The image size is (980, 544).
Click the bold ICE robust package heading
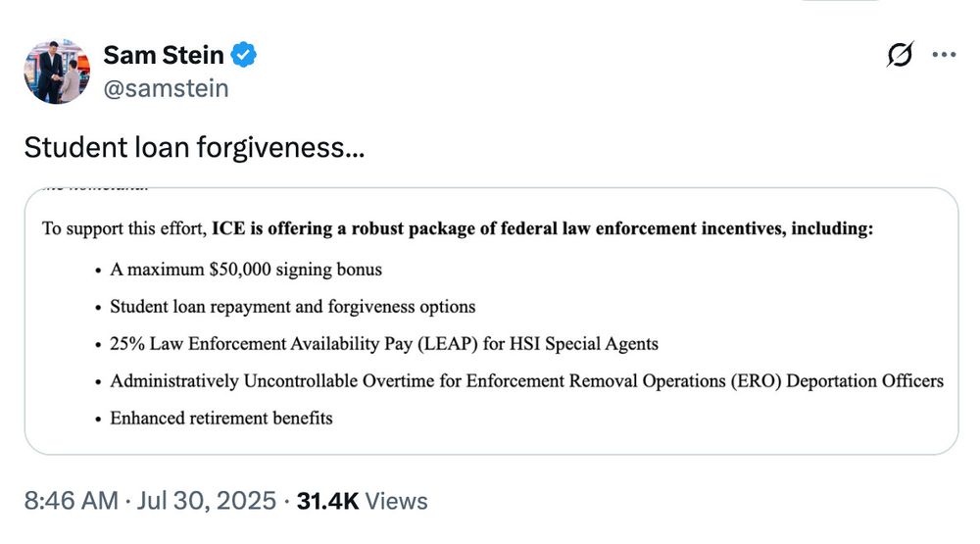(x=543, y=228)
